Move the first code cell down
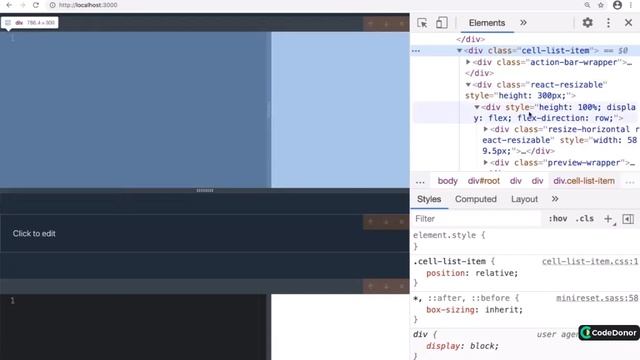This screenshot has width=640, height=360. [386, 24]
